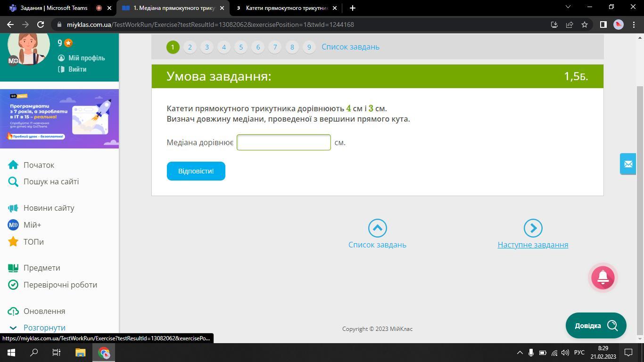Switch to the Microsoft Teams tab
Image resolution: width=644 pixels, height=362 pixels.
point(54,8)
